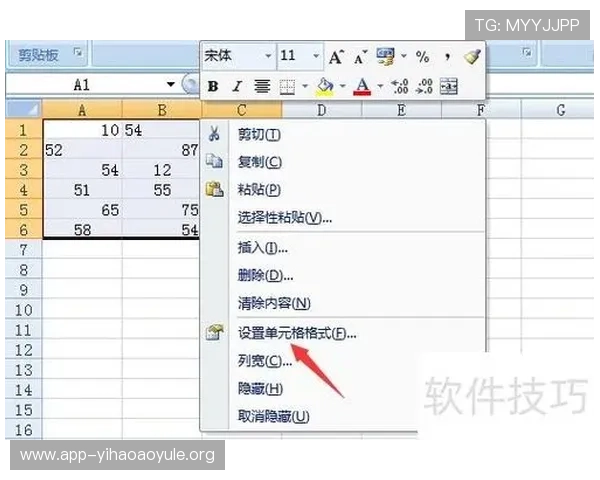Image resolution: width=600 pixels, height=480 pixels.
Task: Select 插入(I)... menu entry
Action: click(x=262, y=248)
